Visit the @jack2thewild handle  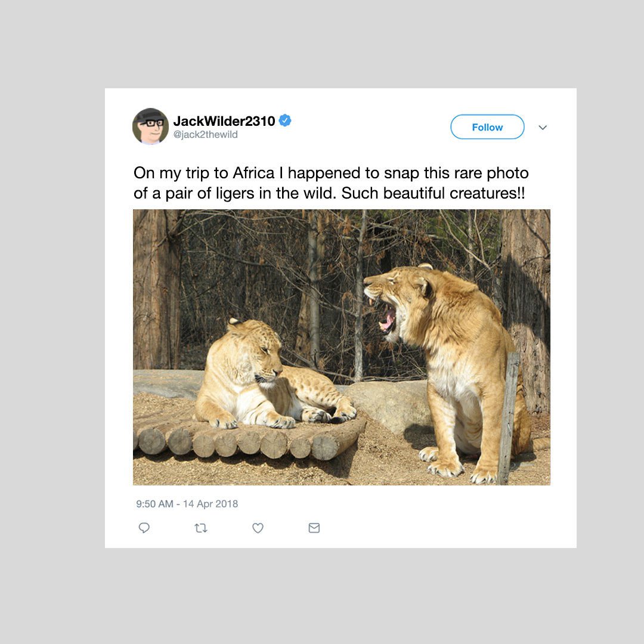pos(205,135)
